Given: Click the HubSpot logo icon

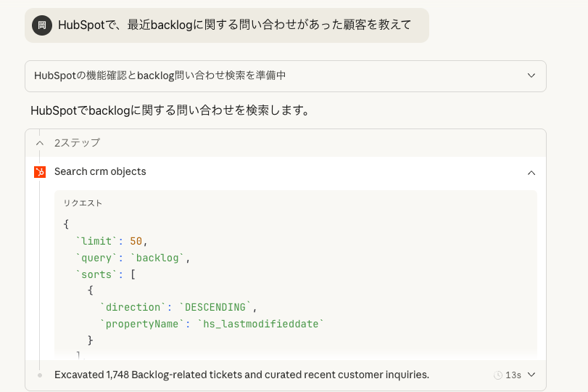Looking at the screenshot, I should [x=40, y=172].
